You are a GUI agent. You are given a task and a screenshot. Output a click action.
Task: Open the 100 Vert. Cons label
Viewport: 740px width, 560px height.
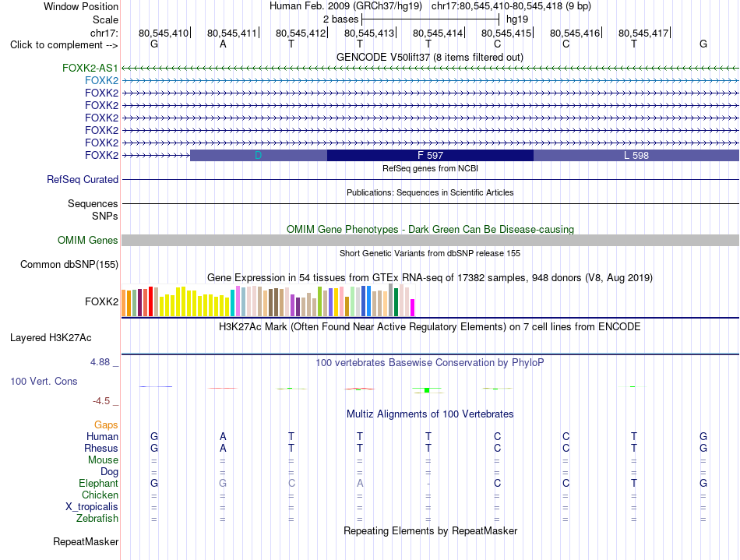pyautogui.click(x=44, y=381)
